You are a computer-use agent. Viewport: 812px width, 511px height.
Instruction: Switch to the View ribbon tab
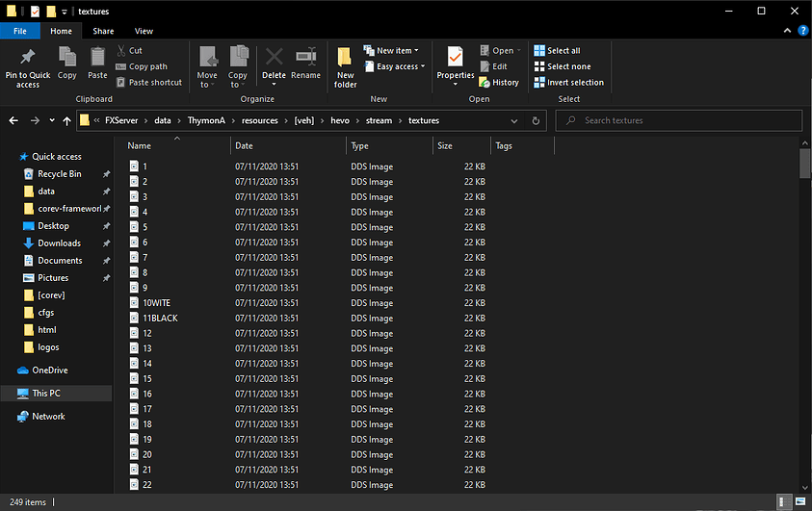point(144,31)
